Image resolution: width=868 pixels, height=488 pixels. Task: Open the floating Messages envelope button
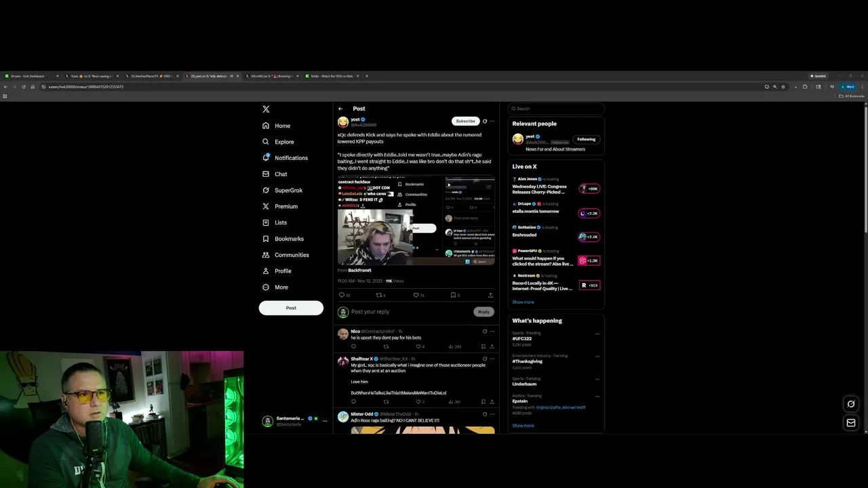(x=851, y=423)
